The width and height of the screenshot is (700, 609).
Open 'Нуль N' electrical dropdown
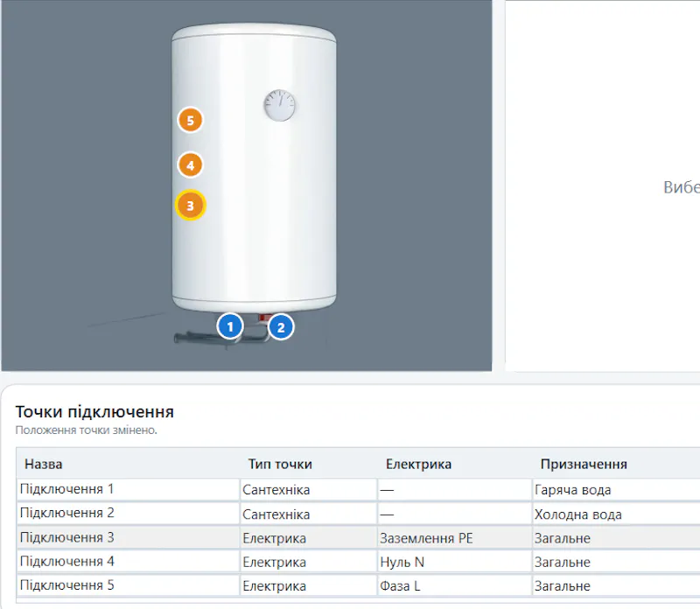point(454,562)
